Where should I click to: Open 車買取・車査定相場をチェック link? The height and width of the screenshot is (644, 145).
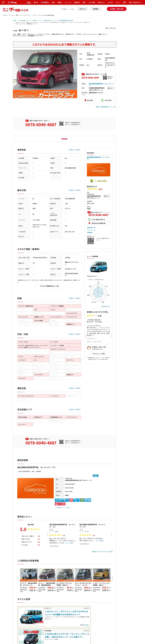106,107
